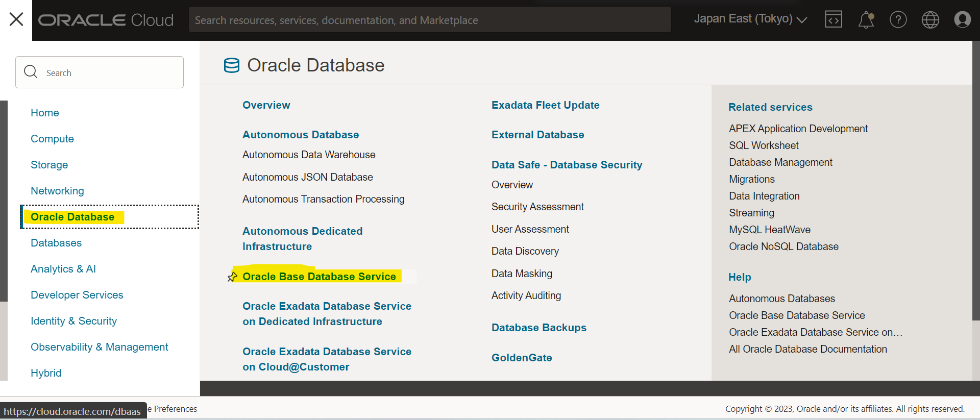This screenshot has width=980, height=420.
Task: Select Analytics & AI in the navigation menu
Action: 63,269
